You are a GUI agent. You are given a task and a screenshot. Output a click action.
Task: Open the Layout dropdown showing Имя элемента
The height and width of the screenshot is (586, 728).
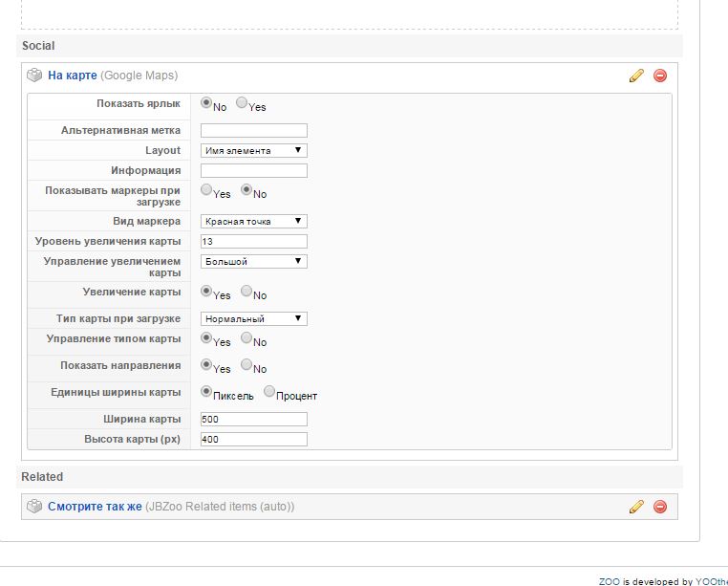(x=253, y=150)
